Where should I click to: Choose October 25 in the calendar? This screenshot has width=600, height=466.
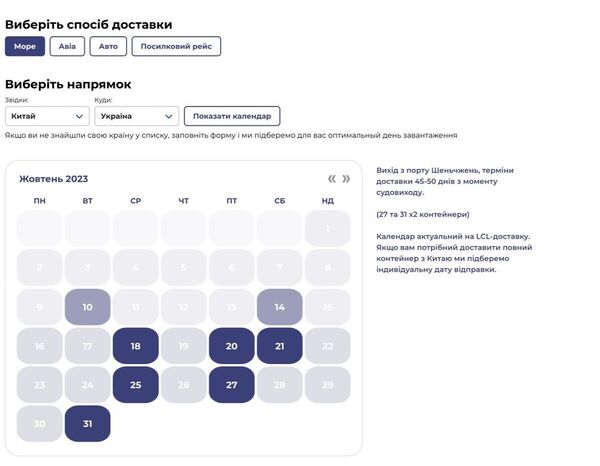(136, 384)
